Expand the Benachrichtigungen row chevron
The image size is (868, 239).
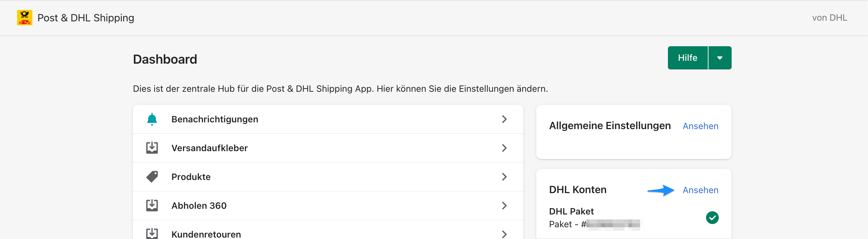point(504,119)
